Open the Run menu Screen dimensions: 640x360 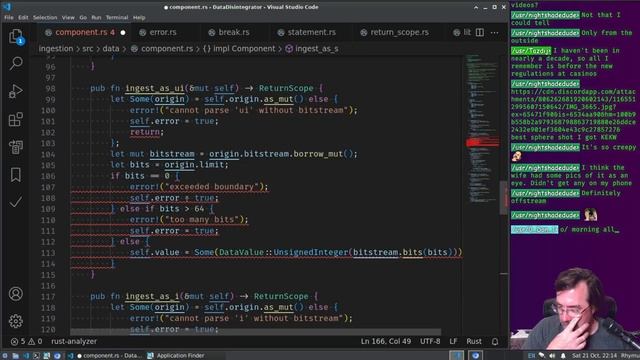[96, 18]
